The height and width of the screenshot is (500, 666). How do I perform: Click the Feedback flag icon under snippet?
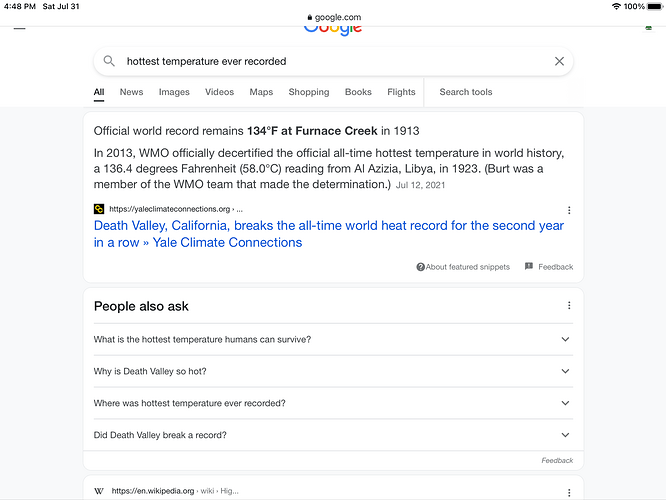(529, 266)
